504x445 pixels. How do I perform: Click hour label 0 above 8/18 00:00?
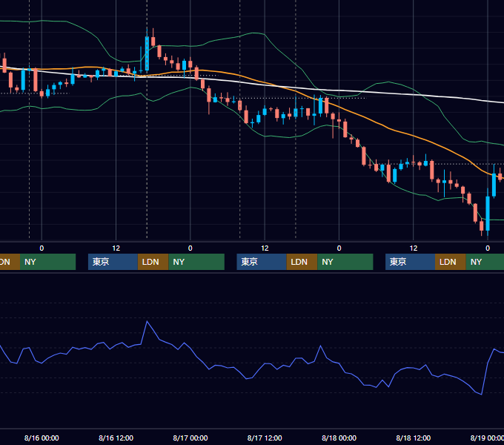339,248
